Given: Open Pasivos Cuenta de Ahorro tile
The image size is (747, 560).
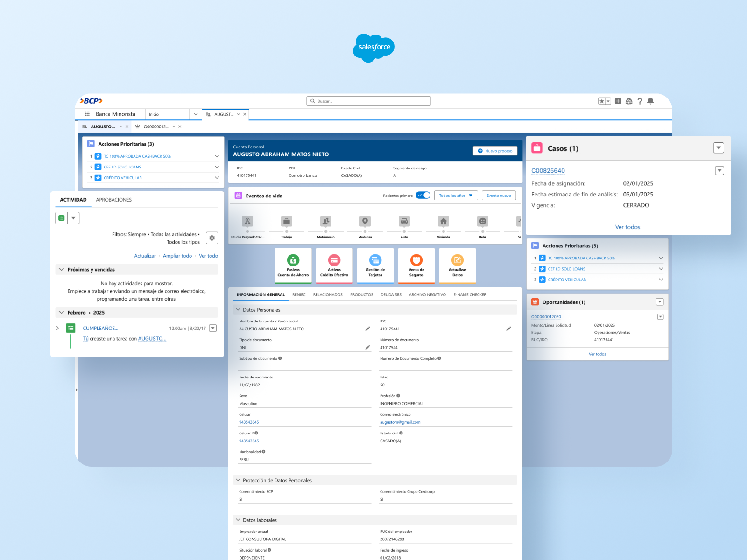Looking at the screenshot, I should [293, 266].
